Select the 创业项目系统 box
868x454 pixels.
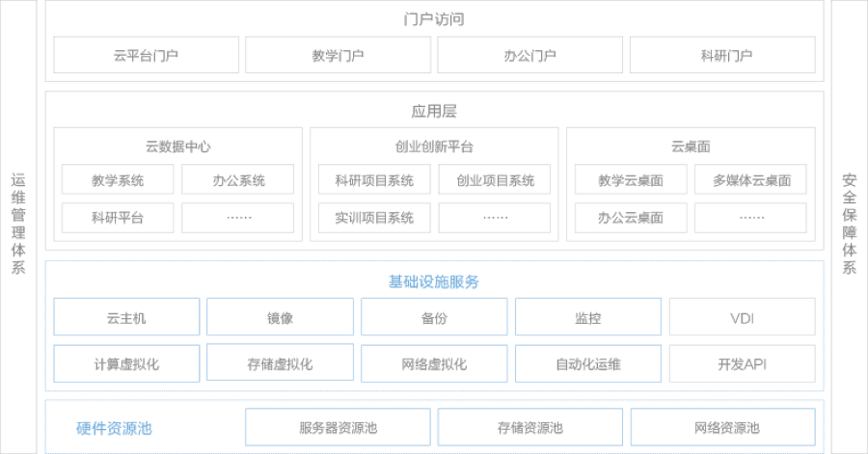click(494, 180)
